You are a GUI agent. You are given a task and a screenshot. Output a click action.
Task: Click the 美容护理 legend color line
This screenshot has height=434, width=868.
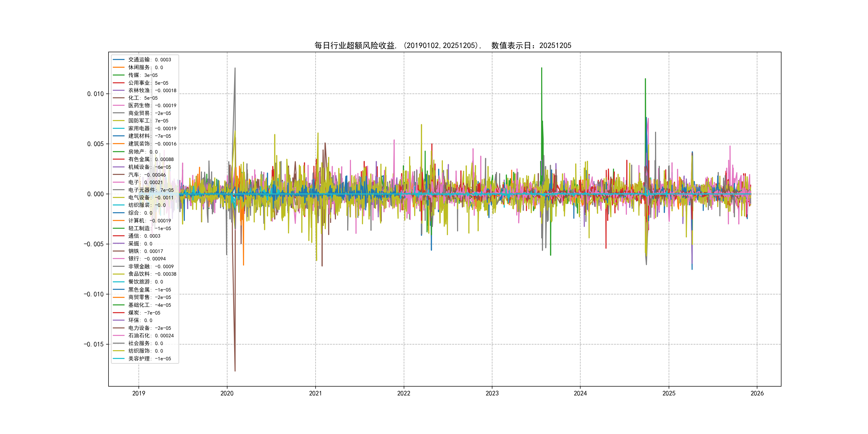119,358
